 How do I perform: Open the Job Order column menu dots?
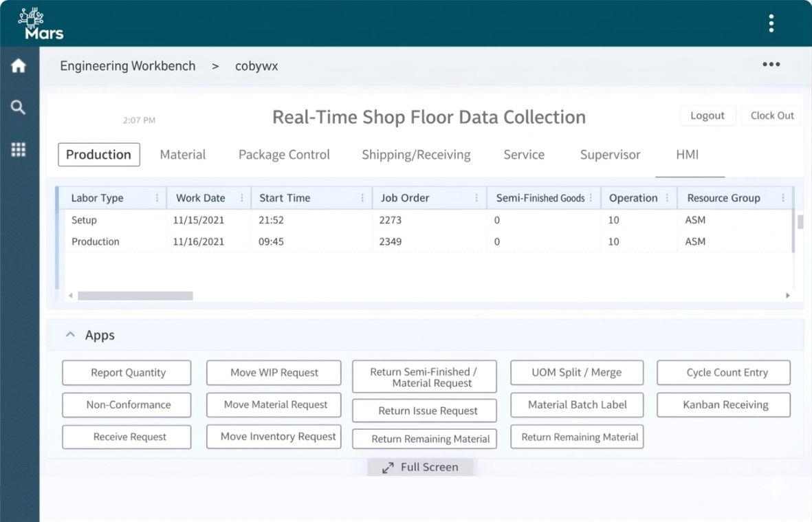(x=476, y=198)
